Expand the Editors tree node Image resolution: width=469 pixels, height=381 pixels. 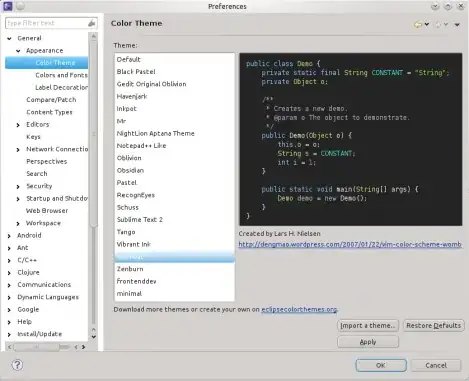(18, 125)
